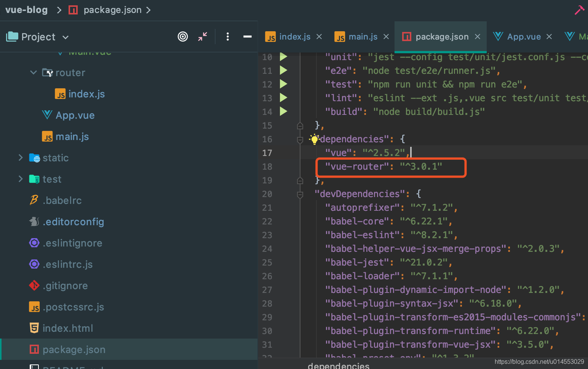Run the "e2e" script gutter arrow

283,70
